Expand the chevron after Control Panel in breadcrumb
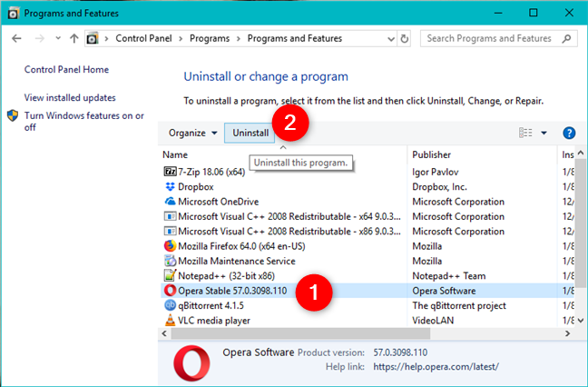This screenshot has height=387, width=588. pos(181,39)
